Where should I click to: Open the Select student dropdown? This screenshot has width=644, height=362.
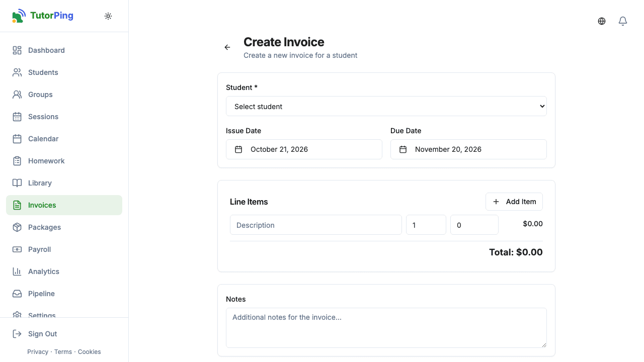point(386,106)
